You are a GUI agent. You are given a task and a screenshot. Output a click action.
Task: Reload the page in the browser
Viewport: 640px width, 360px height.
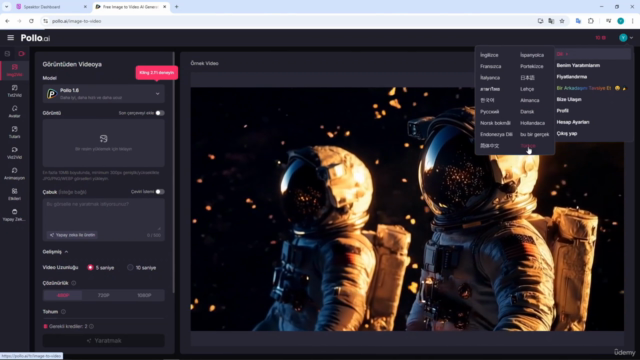point(31,21)
